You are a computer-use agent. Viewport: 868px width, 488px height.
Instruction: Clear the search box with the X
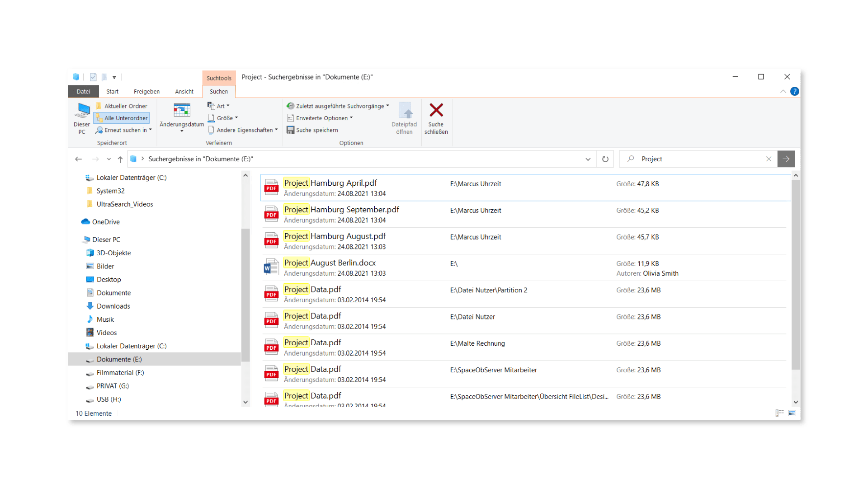pyautogui.click(x=769, y=159)
